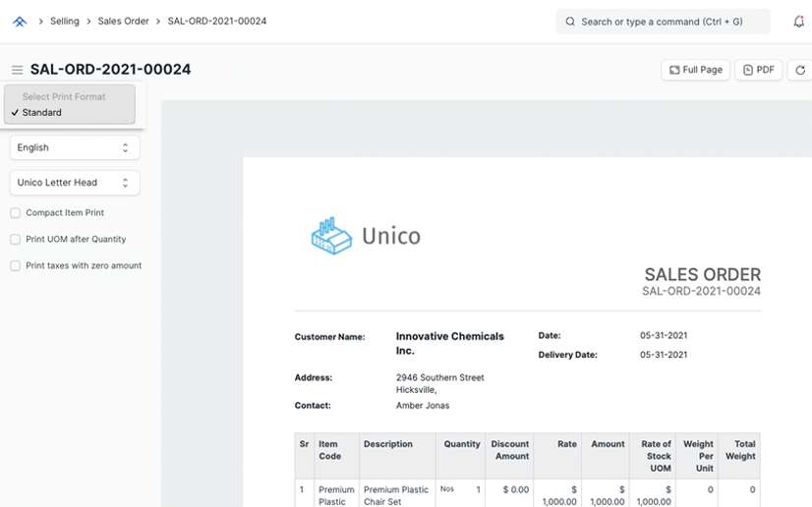Open the English language dropdown
Image resolution: width=812 pixels, height=507 pixels.
click(75, 147)
